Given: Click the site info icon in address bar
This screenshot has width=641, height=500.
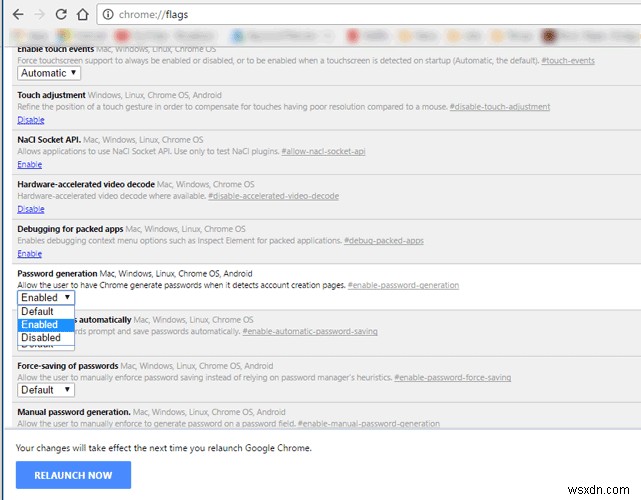Looking at the screenshot, I should point(108,15).
